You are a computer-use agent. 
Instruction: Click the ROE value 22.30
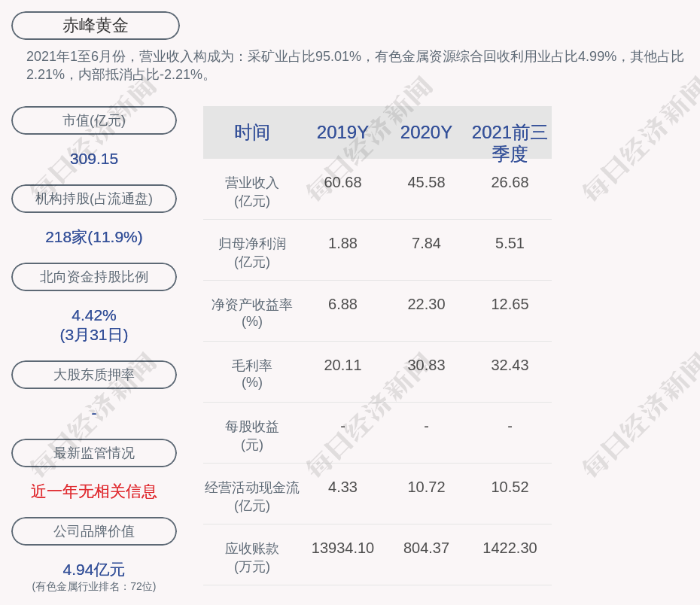point(426,304)
